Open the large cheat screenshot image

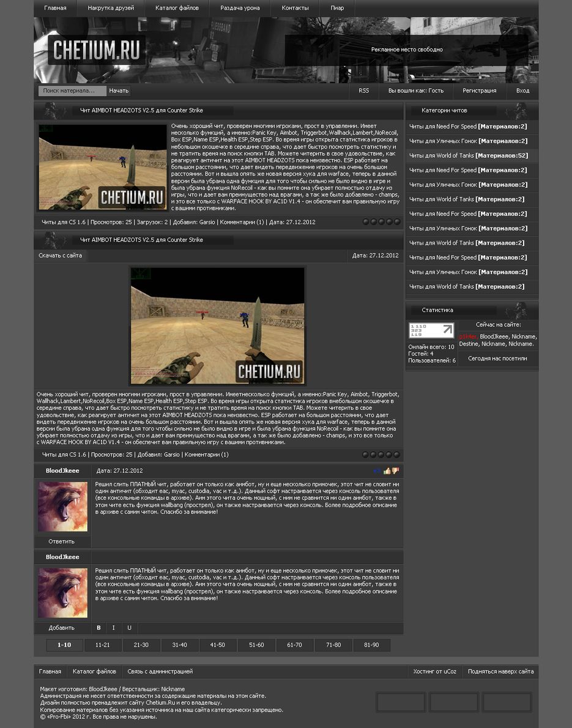(217, 325)
